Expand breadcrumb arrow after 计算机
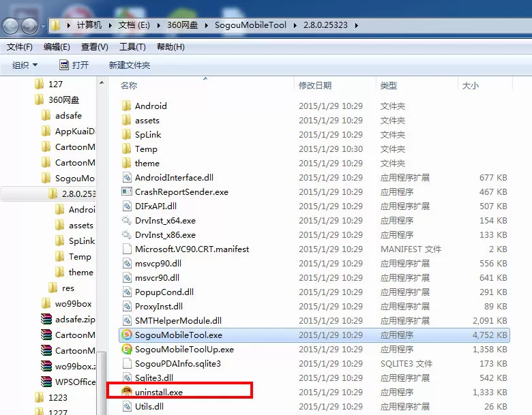Image resolution: width=532 pixels, height=415 pixels. pyautogui.click(x=110, y=25)
